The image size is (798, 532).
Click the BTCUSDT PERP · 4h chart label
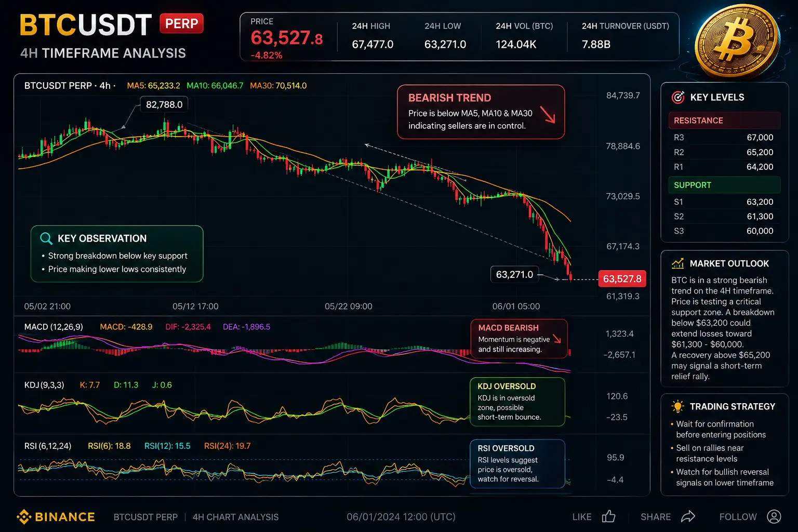click(x=70, y=86)
